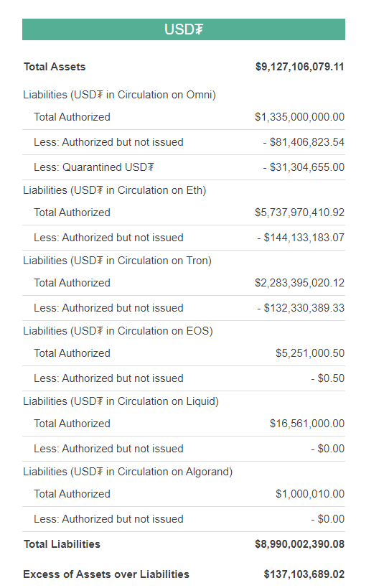Viewport: 384px width, 588px height.
Task: Click Liabilities in Circulation on EOS heading
Action: (x=118, y=331)
